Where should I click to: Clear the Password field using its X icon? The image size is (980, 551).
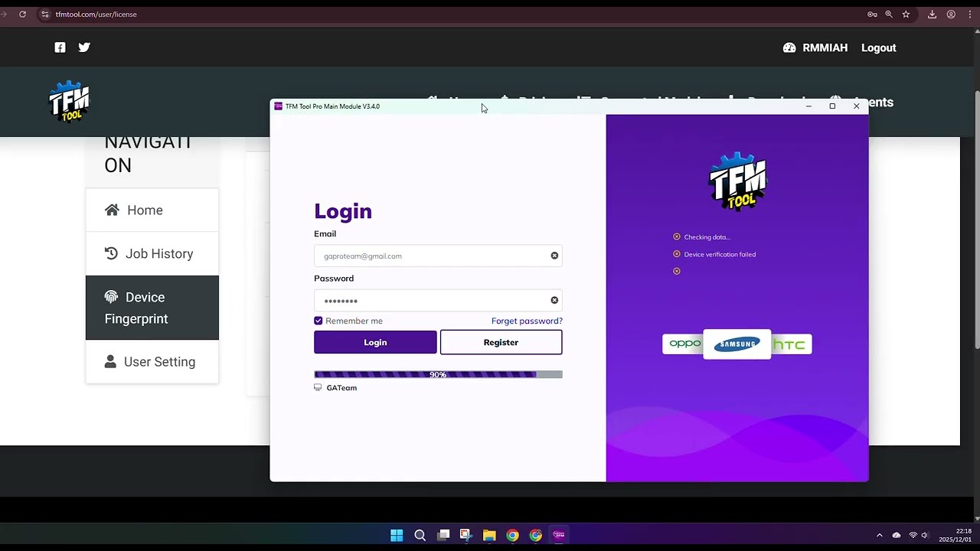coord(554,300)
